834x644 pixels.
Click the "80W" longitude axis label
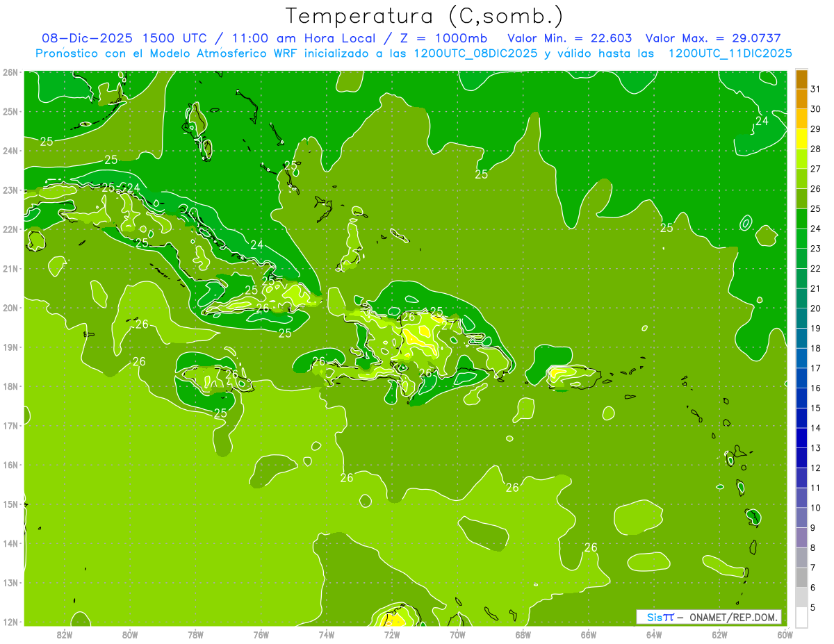coord(130,634)
